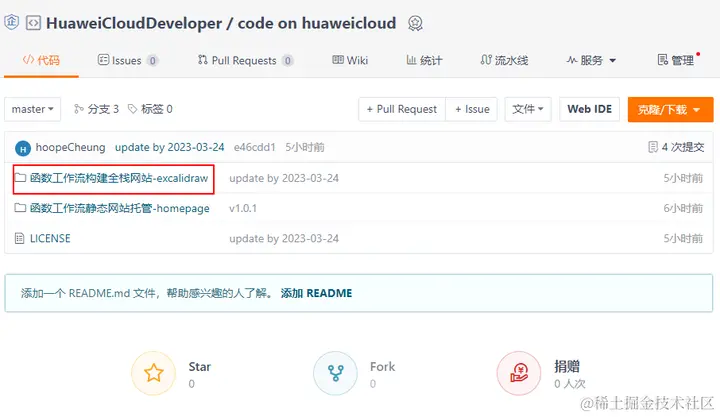Open the 统计 statistics tab
Viewport: 720px width, 417px height.
pos(424,60)
